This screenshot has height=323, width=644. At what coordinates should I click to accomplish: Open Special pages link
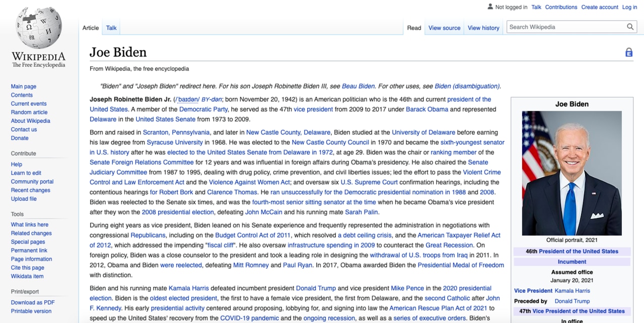(x=28, y=242)
